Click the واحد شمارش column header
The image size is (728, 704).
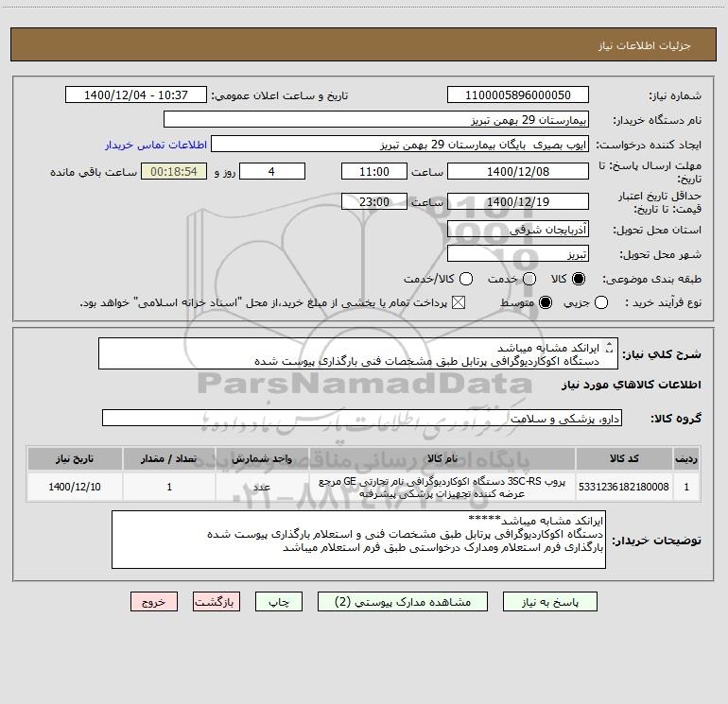262,459
